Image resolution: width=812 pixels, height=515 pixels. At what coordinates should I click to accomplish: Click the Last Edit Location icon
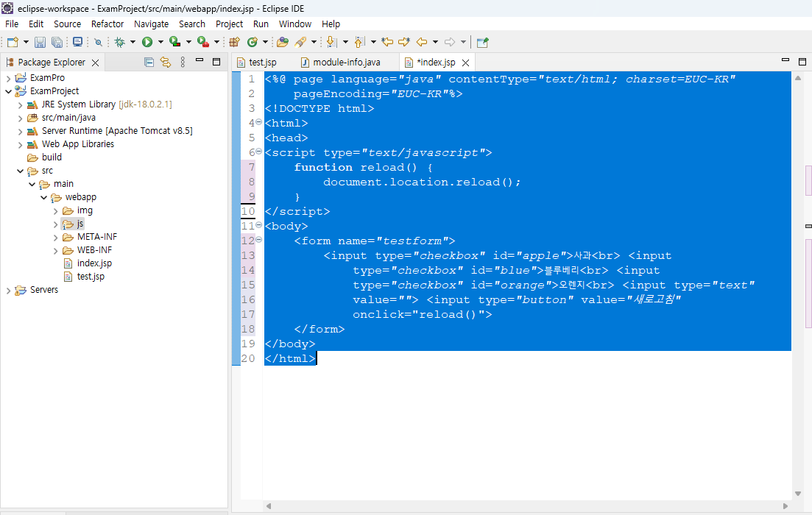coord(386,42)
